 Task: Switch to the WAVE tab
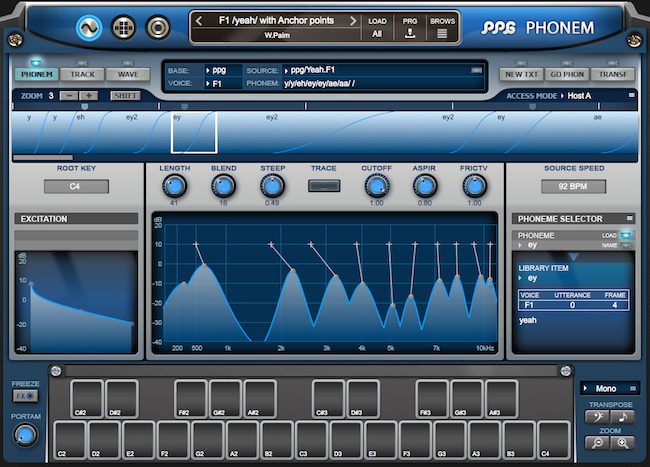(x=128, y=74)
